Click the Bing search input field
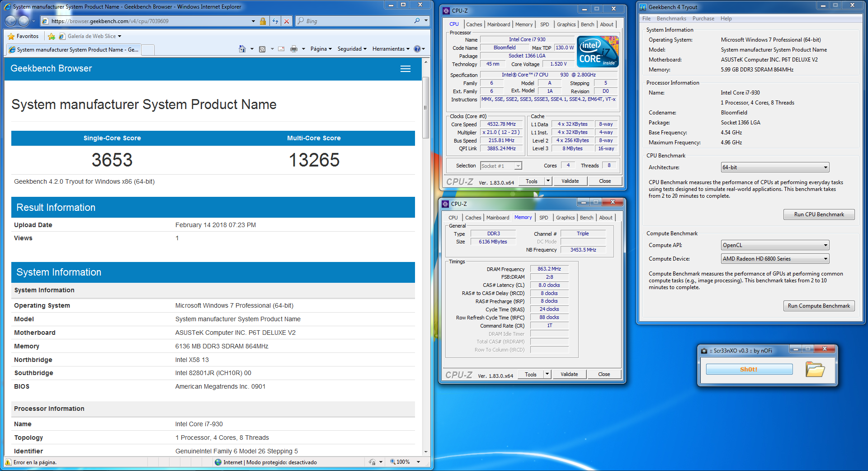This screenshot has height=471, width=868. click(357, 21)
